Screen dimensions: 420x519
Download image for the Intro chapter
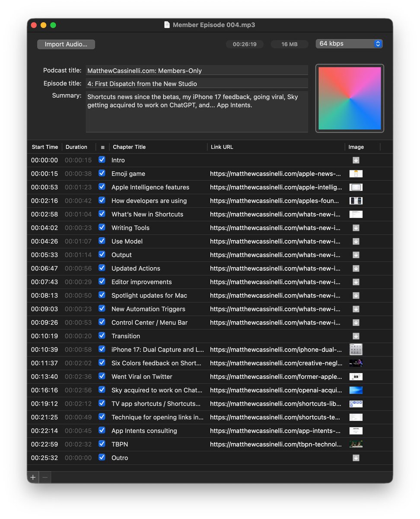click(356, 160)
